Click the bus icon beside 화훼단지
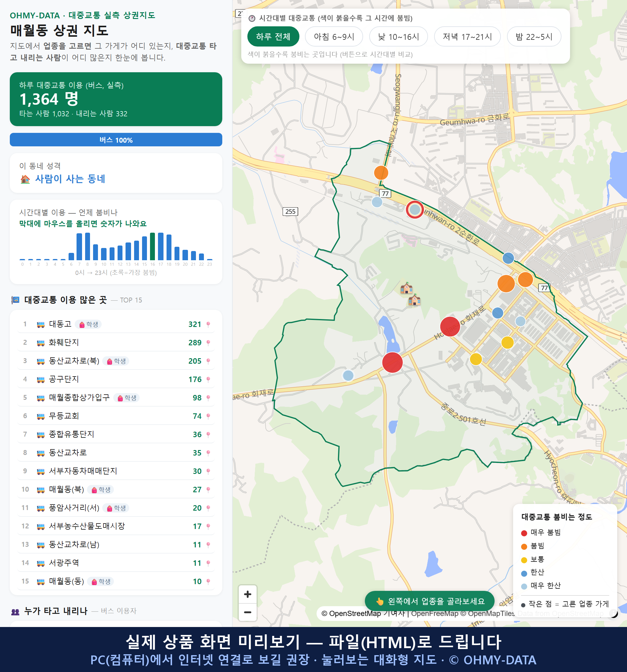Image resolution: width=627 pixels, height=672 pixels. (40, 343)
